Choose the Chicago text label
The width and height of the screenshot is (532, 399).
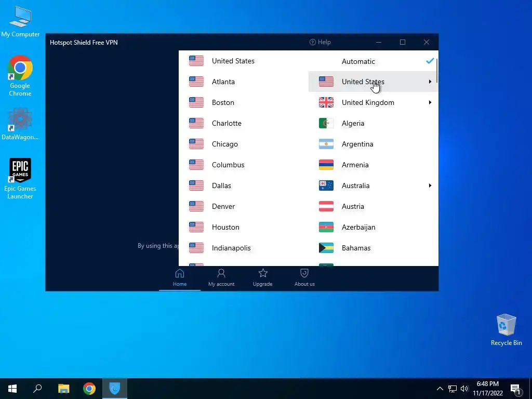tap(224, 144)
